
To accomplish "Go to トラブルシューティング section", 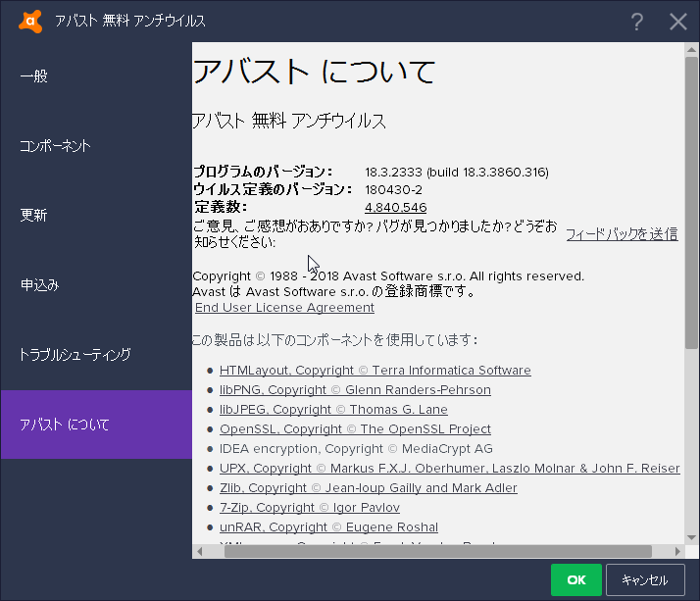I will [x=96, y=355].
